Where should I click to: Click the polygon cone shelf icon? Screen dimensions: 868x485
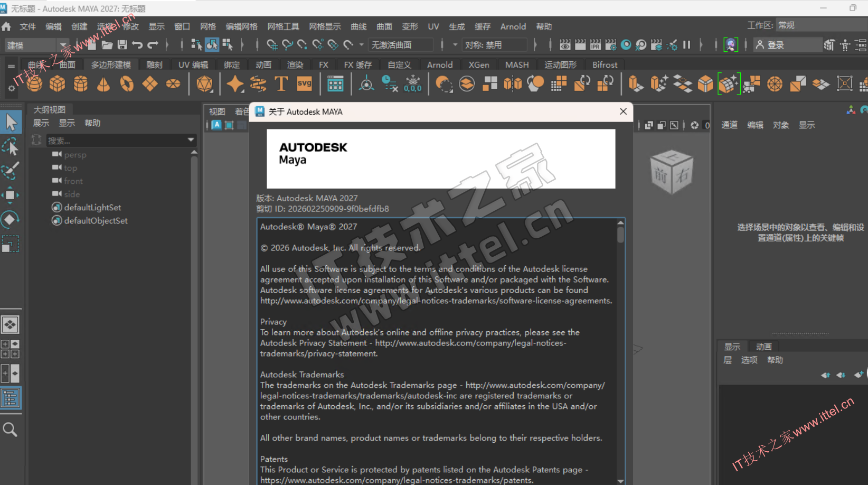point(103,84)
